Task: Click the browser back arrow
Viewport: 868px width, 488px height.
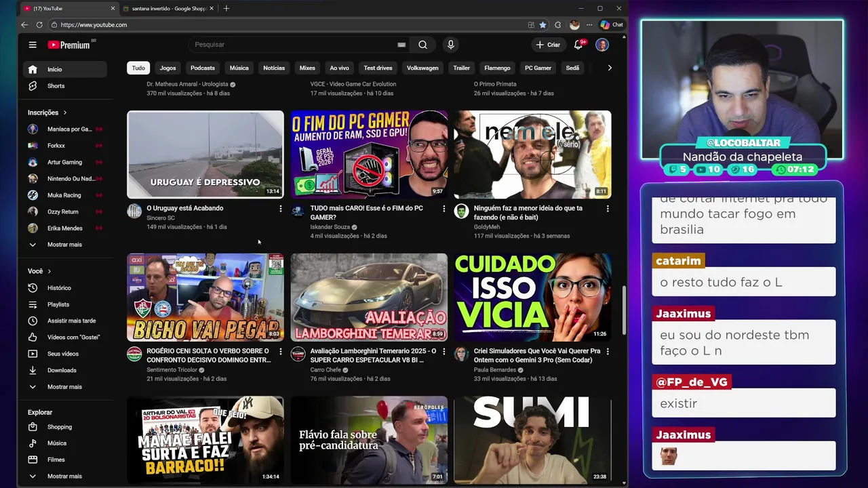Action: click(x=25, y=25)
